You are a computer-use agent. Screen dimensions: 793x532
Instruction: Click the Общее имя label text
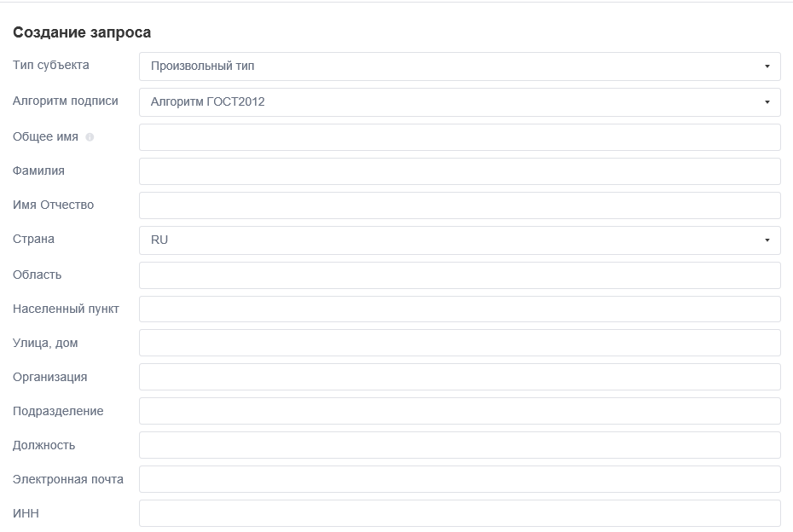(45, 137)
